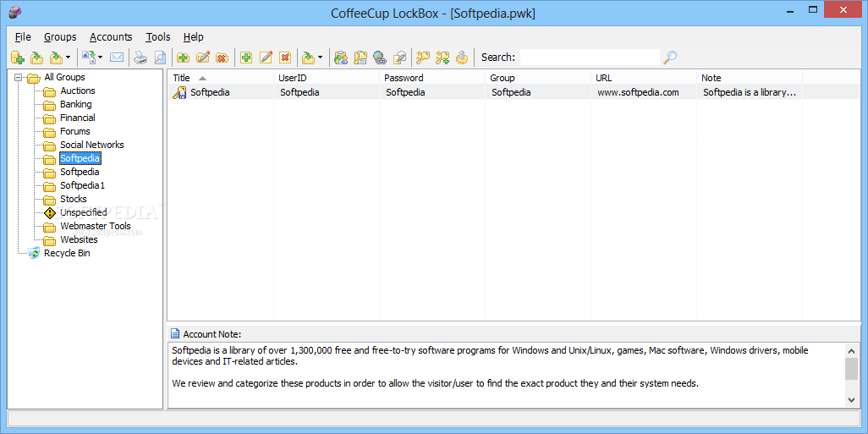Open the Recycle Bin node
868x434 pixels.
click(67, 253)
